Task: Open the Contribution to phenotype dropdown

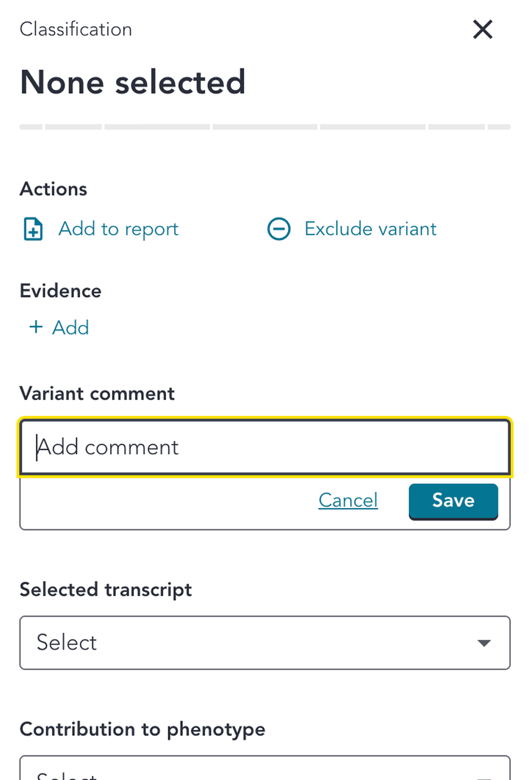Action: click(265, 769)
